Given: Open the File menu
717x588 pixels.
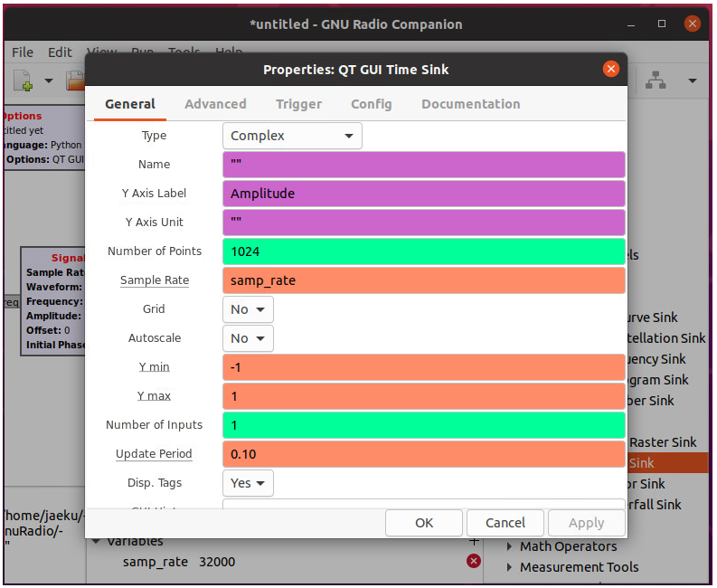Looking at the screenshot, I should click(x=23, y=52).
